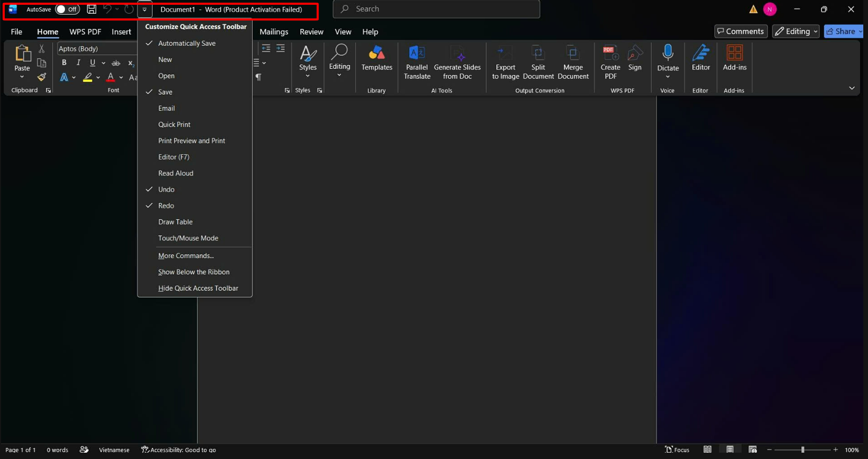The width and height of the screenshot is (868, 459).
Task: Click Export to Image
Action: 506,63
